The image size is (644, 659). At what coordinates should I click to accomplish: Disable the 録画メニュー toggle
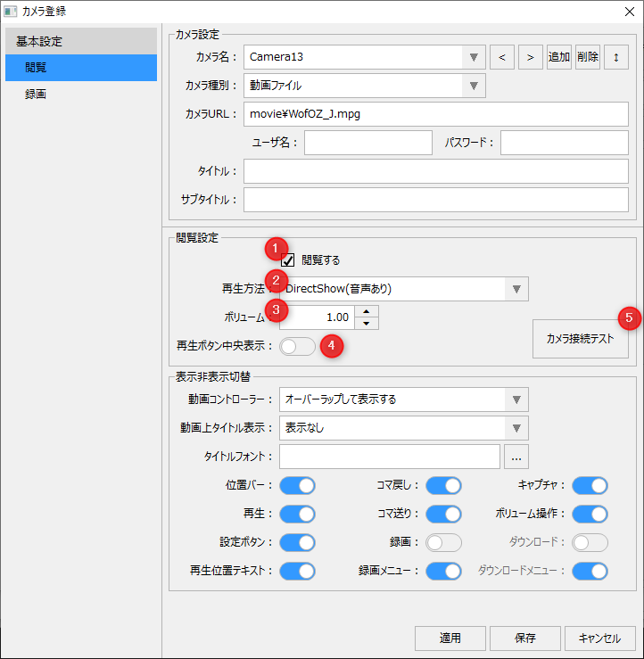coord(443,571)
